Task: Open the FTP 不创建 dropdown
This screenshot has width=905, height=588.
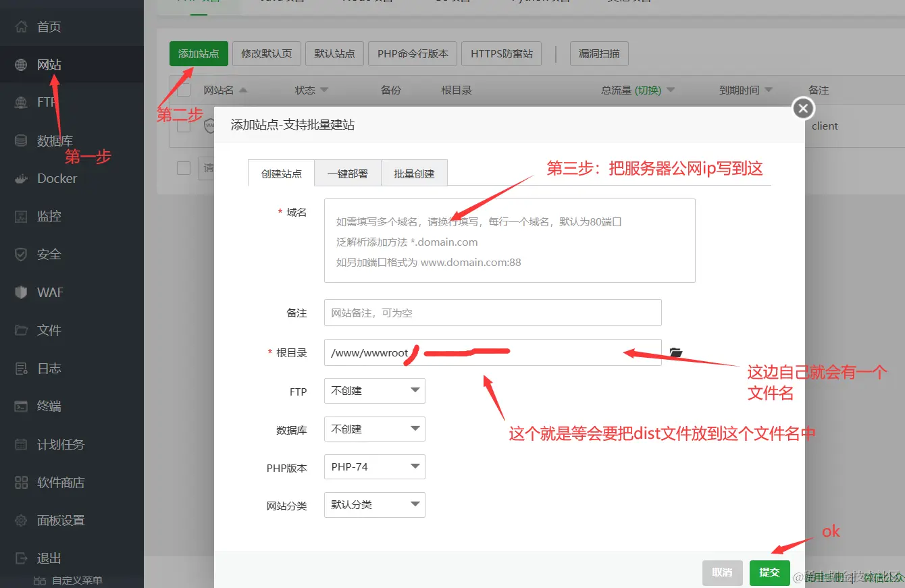Action: point(375,391)
